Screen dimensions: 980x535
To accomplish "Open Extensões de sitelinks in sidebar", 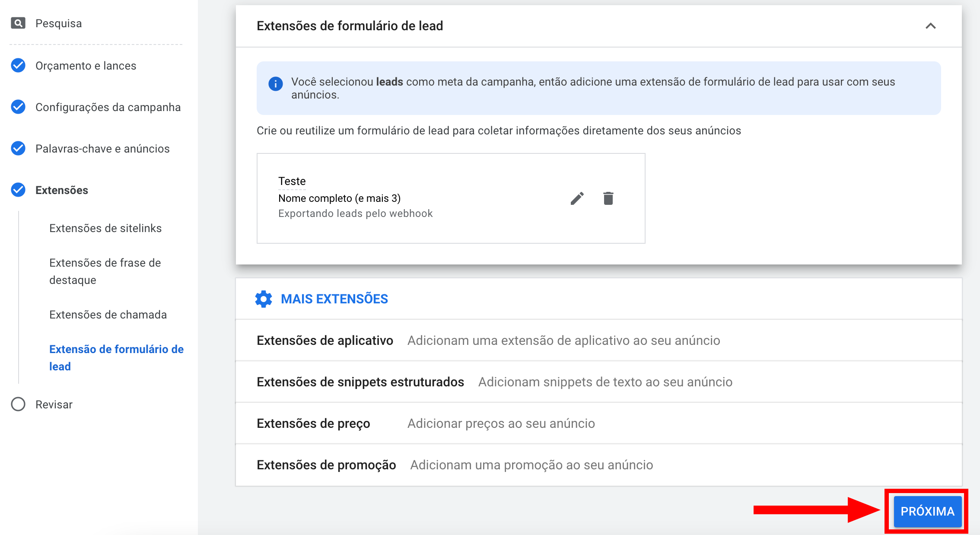I will (x=105, y=228).
